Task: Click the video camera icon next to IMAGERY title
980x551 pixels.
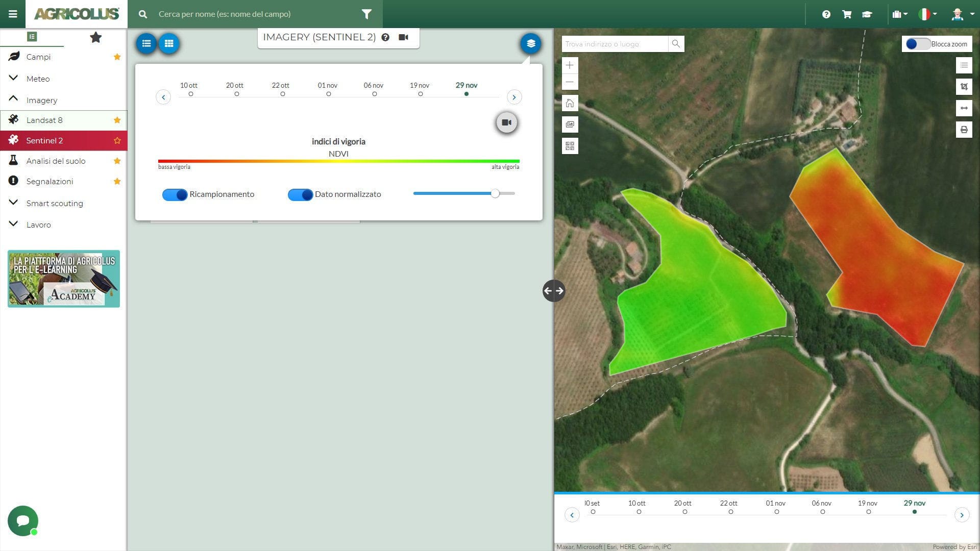Action: pos(403,37)
